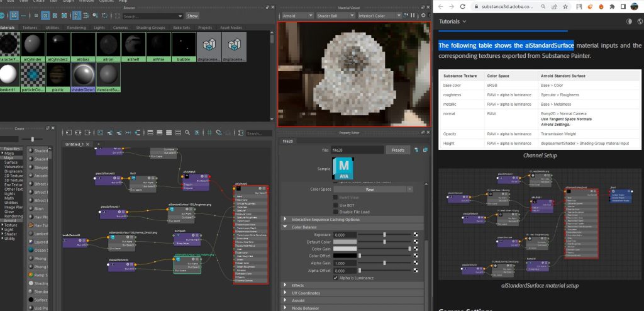Open the Interior1 Color environment dropdown
Screen dimensions: 644x311
click(379, 16)
